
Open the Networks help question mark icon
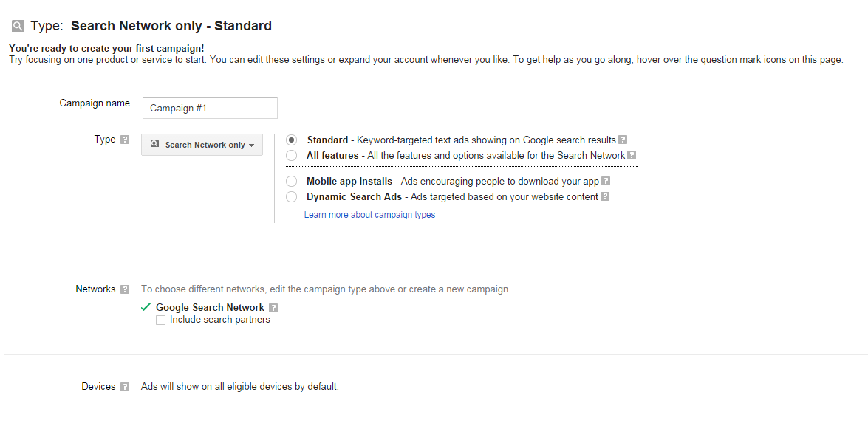[125, 289]
